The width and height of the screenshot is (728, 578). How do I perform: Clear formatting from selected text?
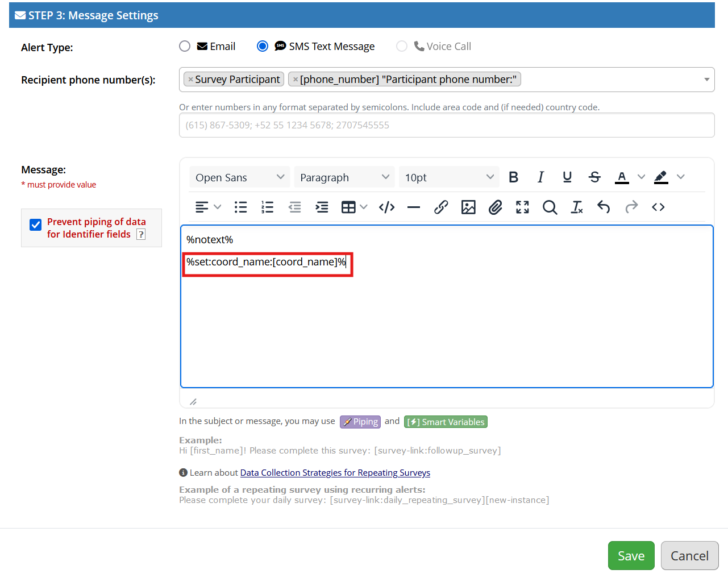coord(577,207)
